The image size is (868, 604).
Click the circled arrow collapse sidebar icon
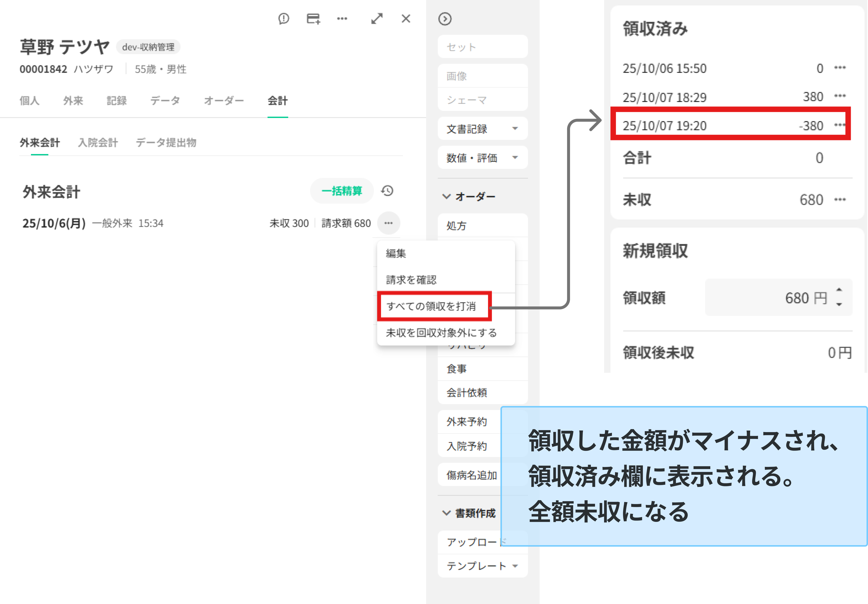445,19
